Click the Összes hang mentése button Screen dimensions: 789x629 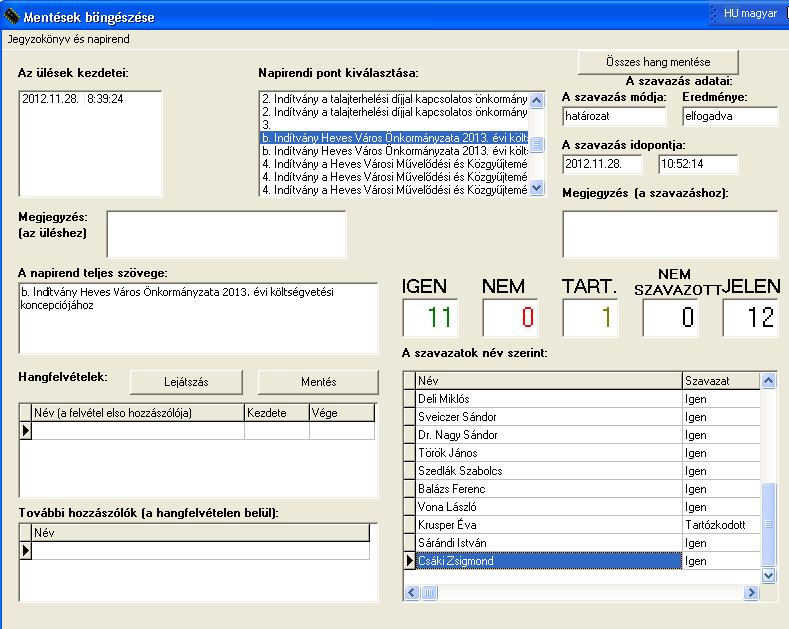click(658, 62)
